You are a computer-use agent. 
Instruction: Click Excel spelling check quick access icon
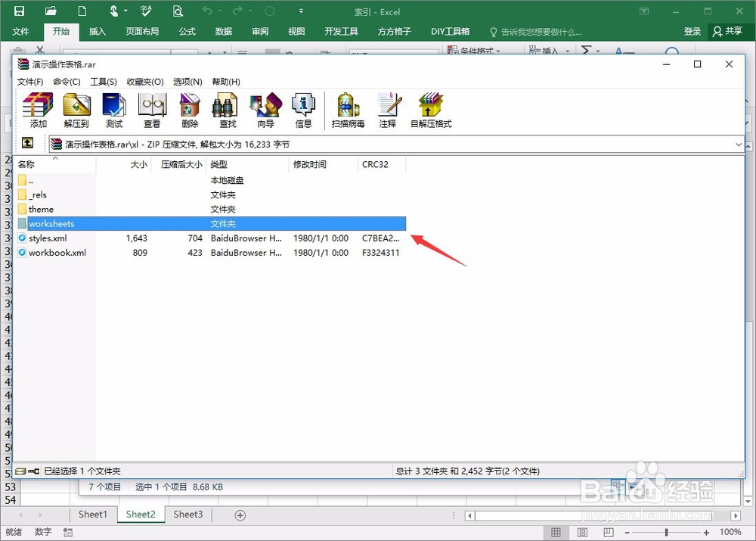click(146, 11)
